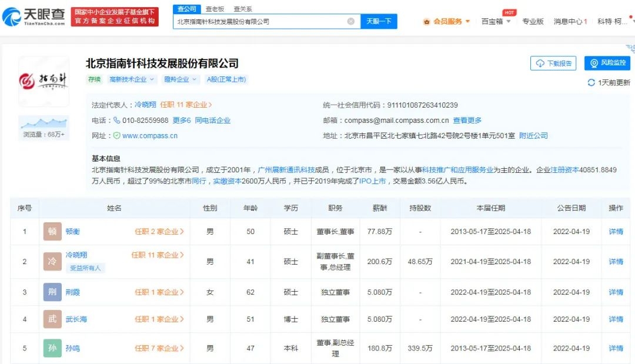Click the 受益所有人 tag under 冷晓翔
This screenshot has height=364, width=635.
pyautogui.click(x=85, y=268)
